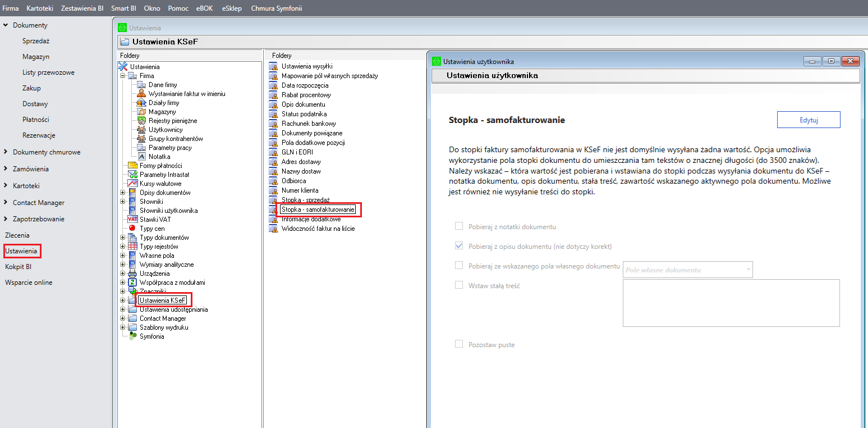The height and width of the screenshot is (428, 868).
Task: Click the Rachunek bankowy settings icon
Action: coord(273,124)
